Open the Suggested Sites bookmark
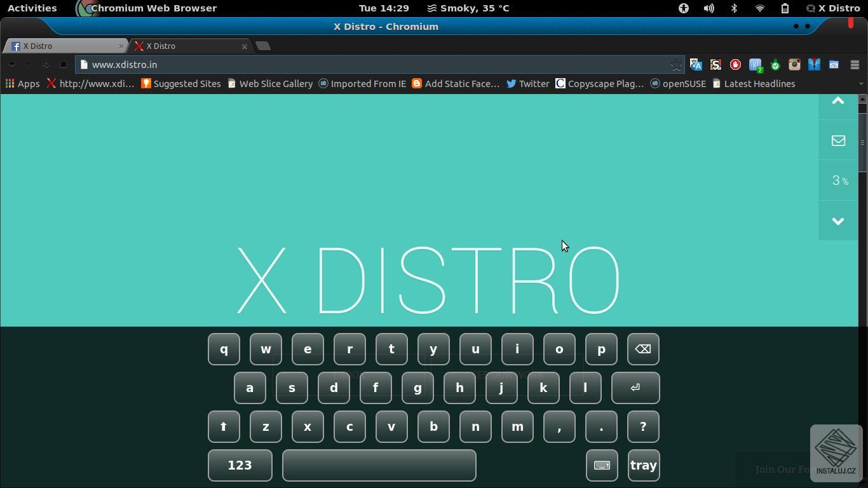 click(181, 84)
